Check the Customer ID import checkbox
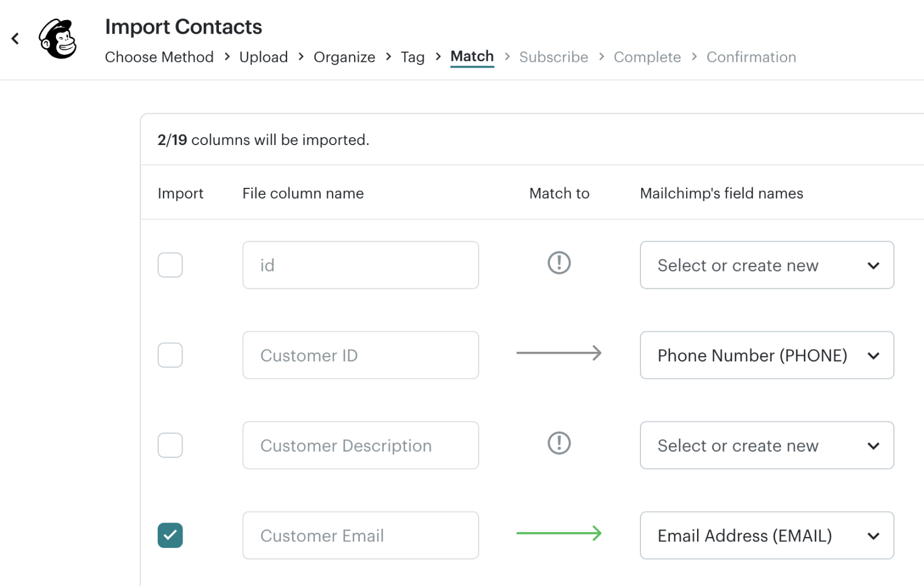 (170, 355)
